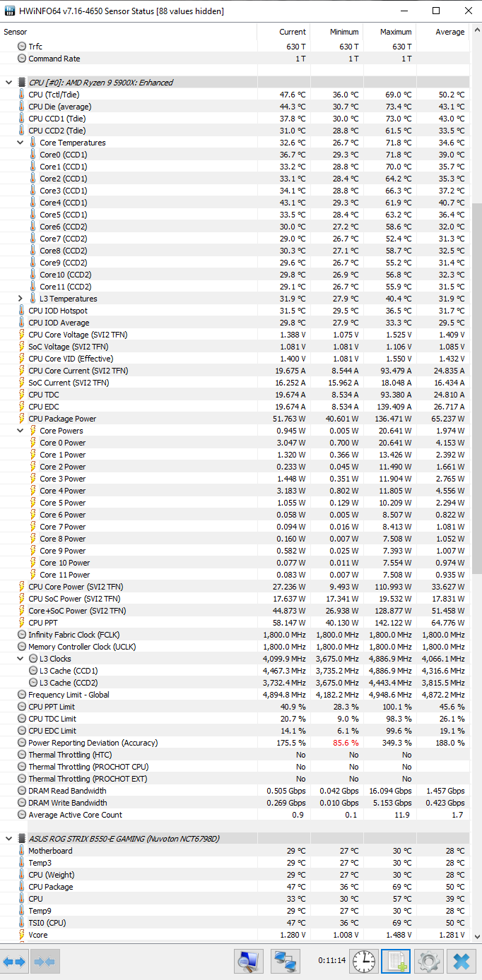The image size is (482, 980).
Task: Select the CPU CCD1 (Tdie) row
Action: 235,119
